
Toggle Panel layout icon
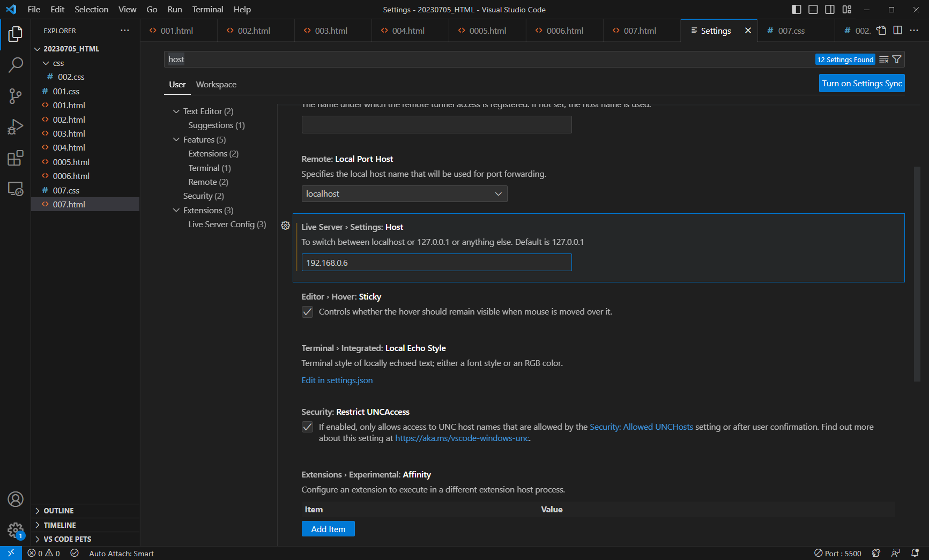(x=813, y=10)
